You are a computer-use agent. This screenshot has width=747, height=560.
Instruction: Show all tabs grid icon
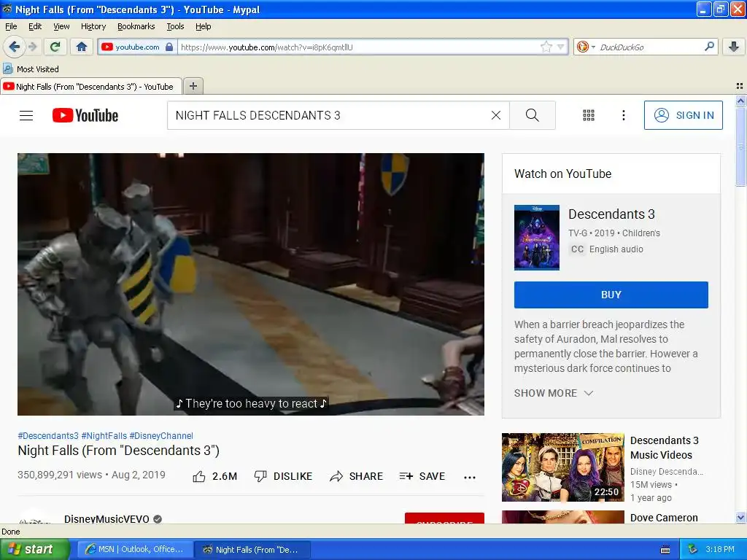click(x=740, y=86)
